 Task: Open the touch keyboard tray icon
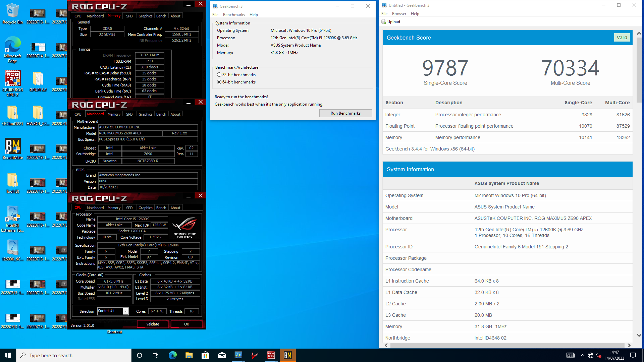click(570, 355)
